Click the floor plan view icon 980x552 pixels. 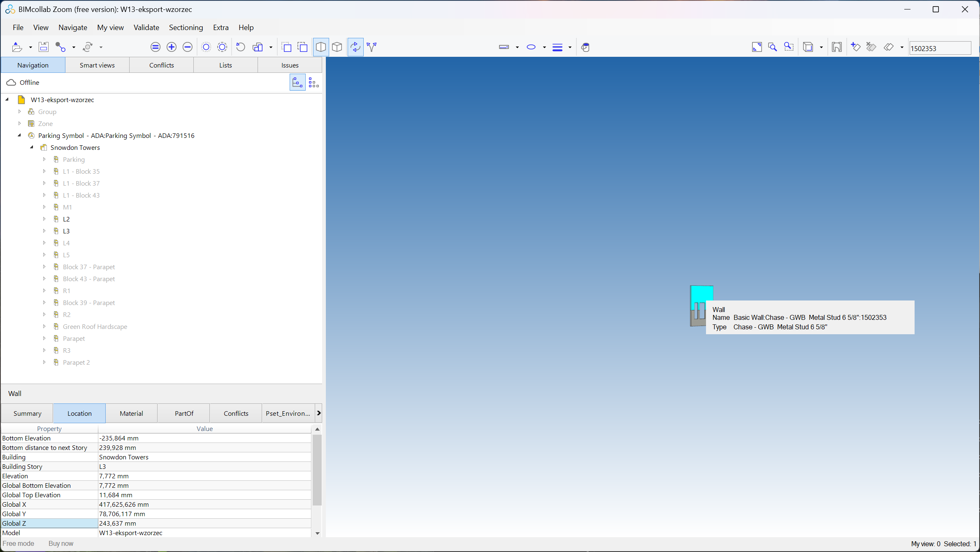point(837,47)
